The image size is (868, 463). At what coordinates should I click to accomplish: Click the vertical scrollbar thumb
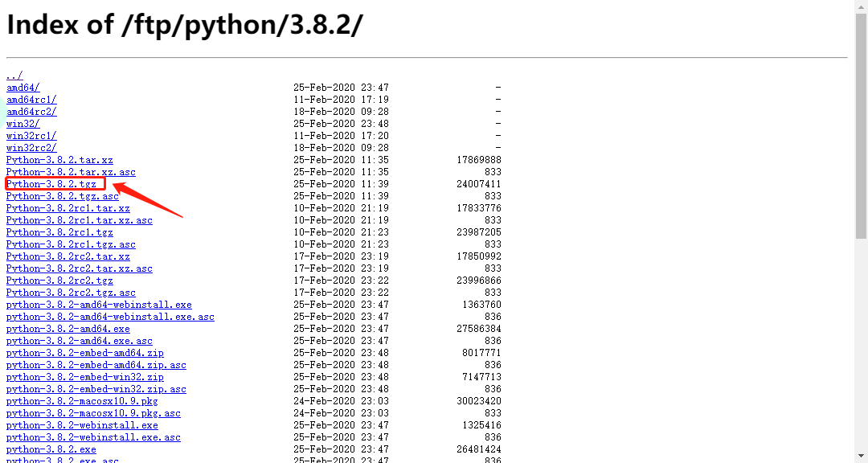click(x=861, y=125)
